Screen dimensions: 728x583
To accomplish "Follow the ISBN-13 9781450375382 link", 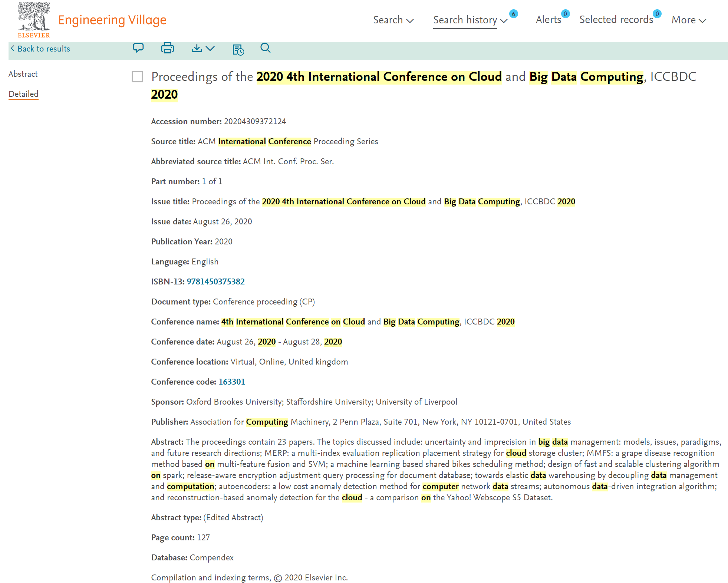I will coord(215,281).
